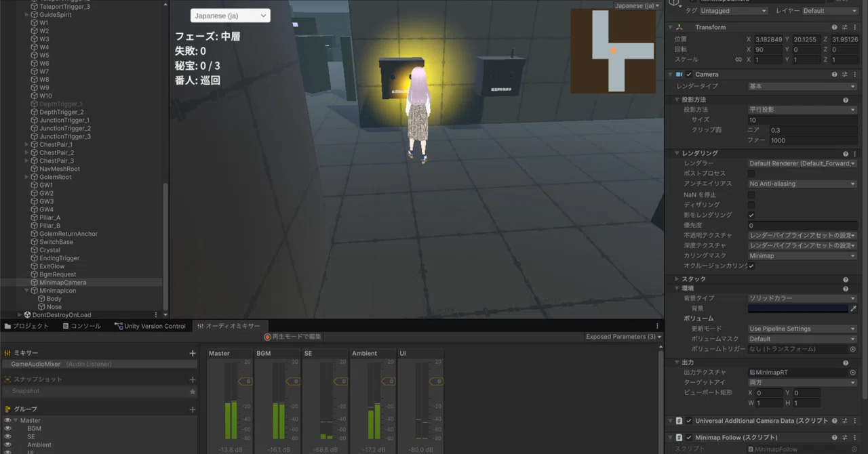Toggle visibility eye for BGM group
The height and width of the screenshot is (454, 868).
(x=7, y=429)
